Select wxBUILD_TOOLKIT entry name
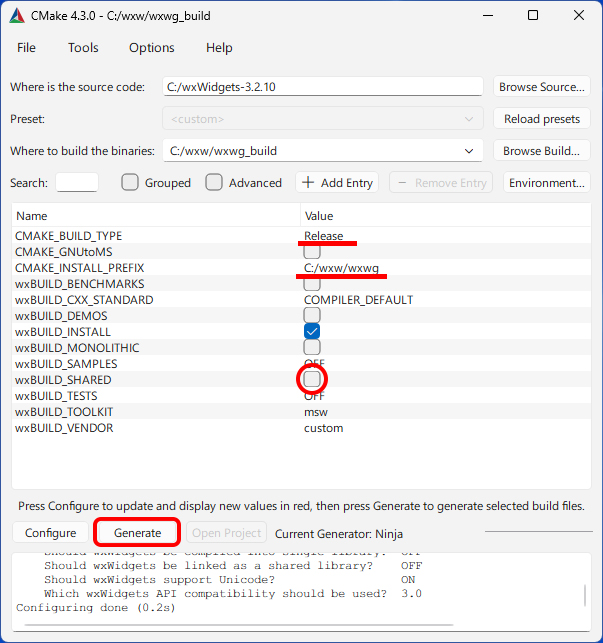 64,412
